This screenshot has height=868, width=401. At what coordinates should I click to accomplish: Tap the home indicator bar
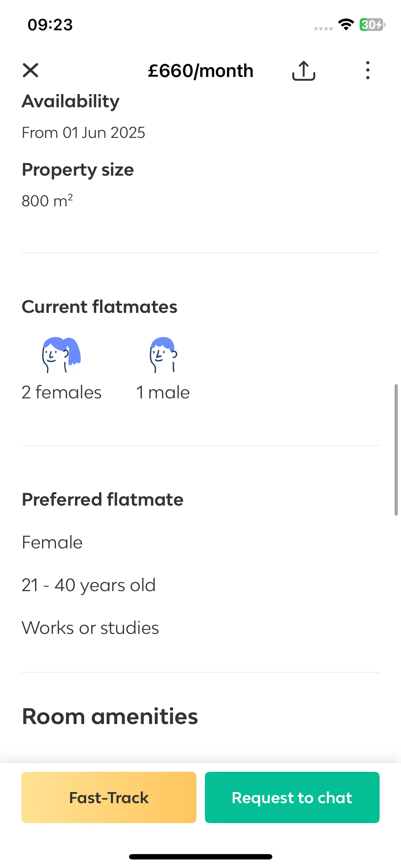(x=201, y=857)
